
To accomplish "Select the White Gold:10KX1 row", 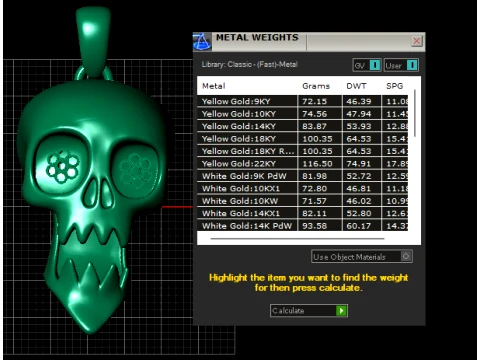I will click(302, 188).
